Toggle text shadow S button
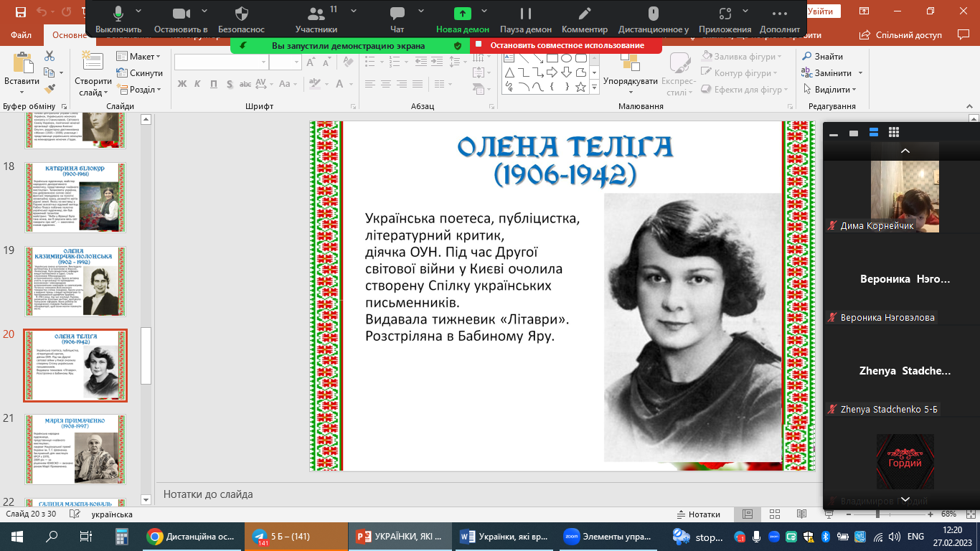 click(229, 84)
